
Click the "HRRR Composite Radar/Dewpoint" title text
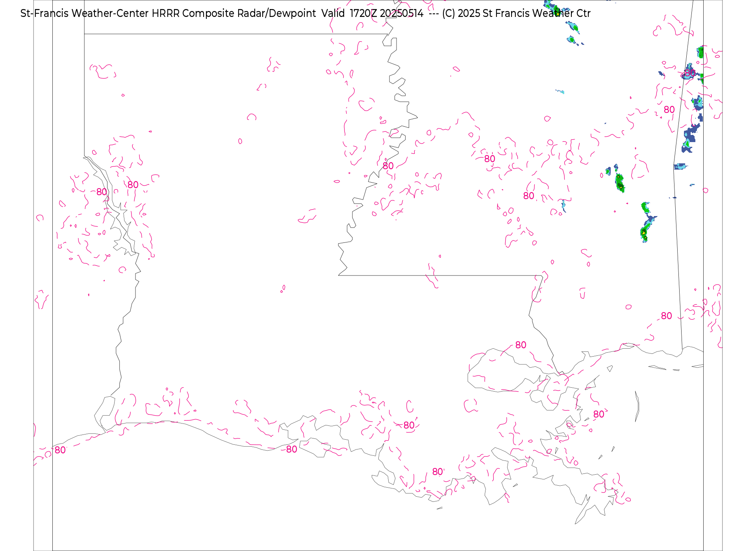coord(234,13)
